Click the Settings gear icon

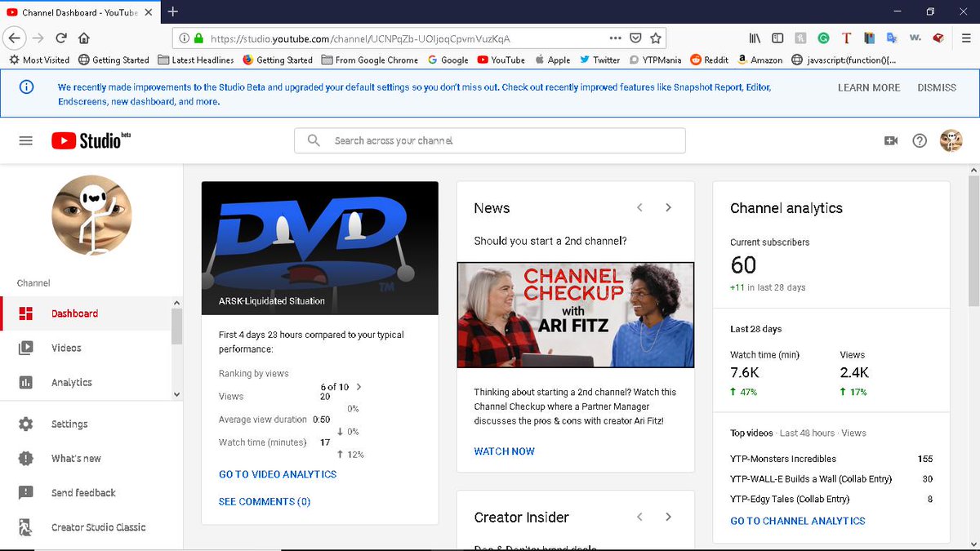point(26,424)
